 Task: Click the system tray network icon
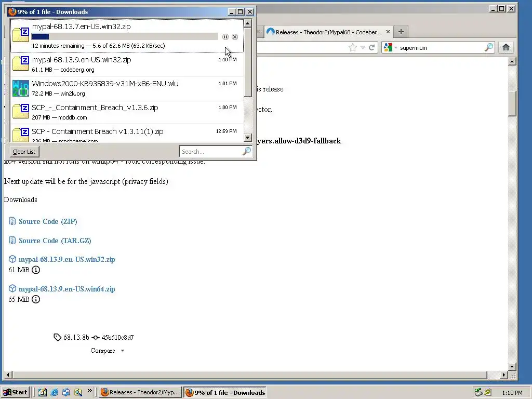478,392
